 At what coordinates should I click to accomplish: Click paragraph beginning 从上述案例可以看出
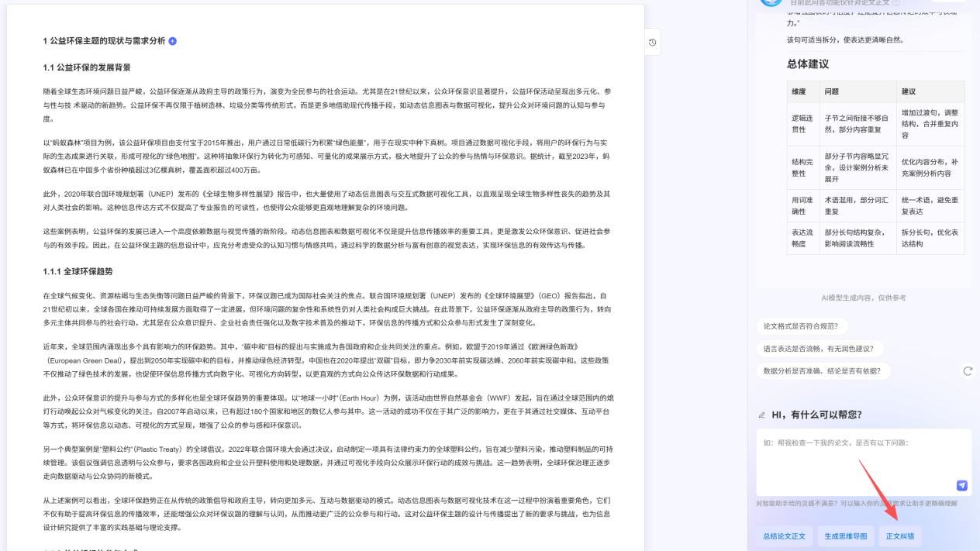coord(327,514)
